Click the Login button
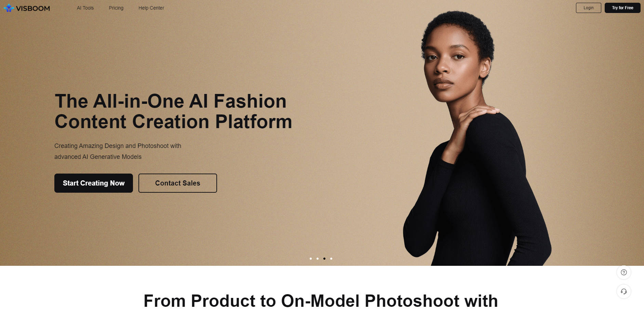This screenshot has height=315, width=644. tap(589, 8)
